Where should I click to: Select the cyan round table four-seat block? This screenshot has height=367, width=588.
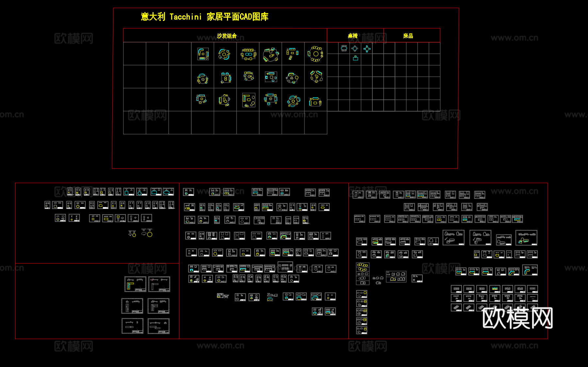367,49
